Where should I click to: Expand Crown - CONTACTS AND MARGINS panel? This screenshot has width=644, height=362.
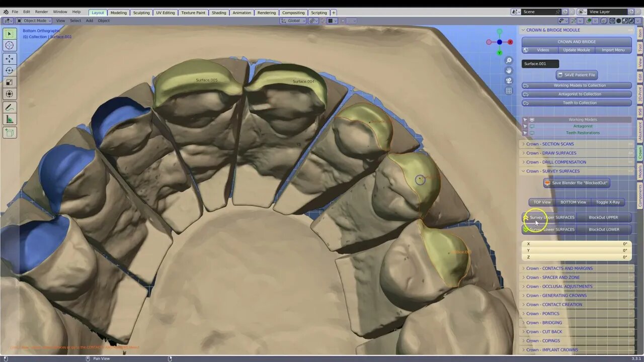576,268
